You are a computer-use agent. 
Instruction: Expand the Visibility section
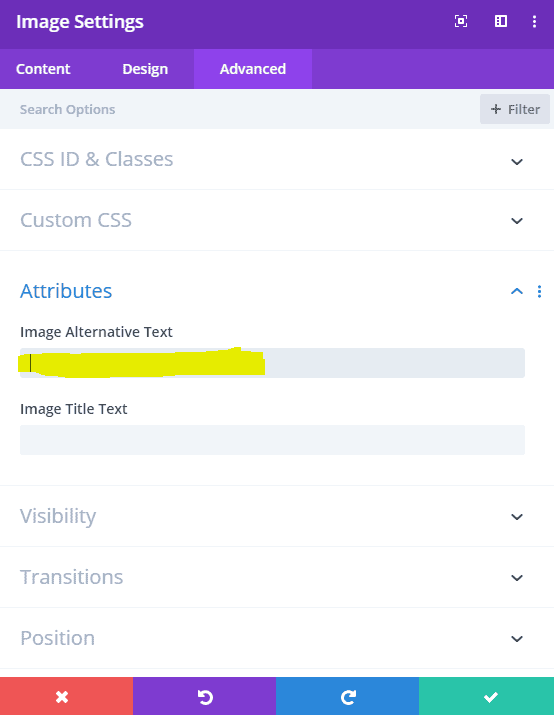coord(277,516)
